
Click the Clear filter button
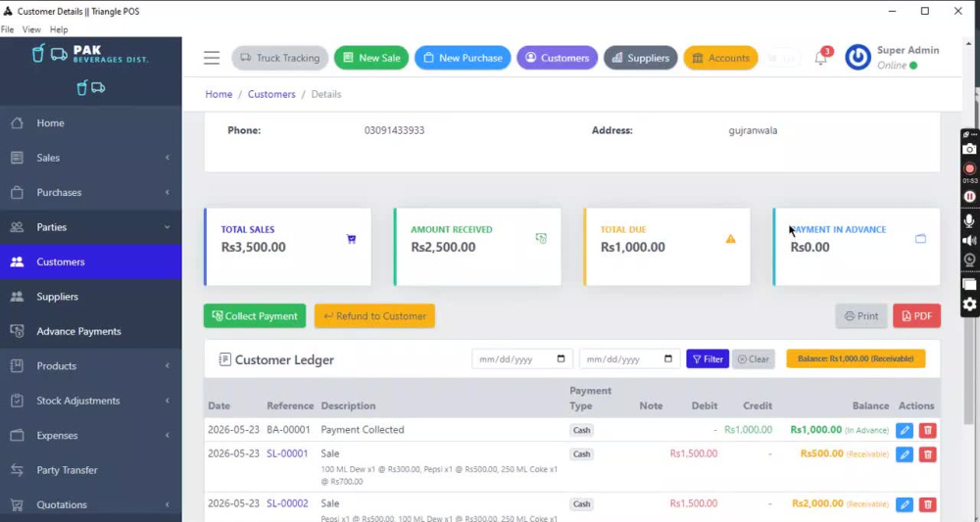click(753, 359)
